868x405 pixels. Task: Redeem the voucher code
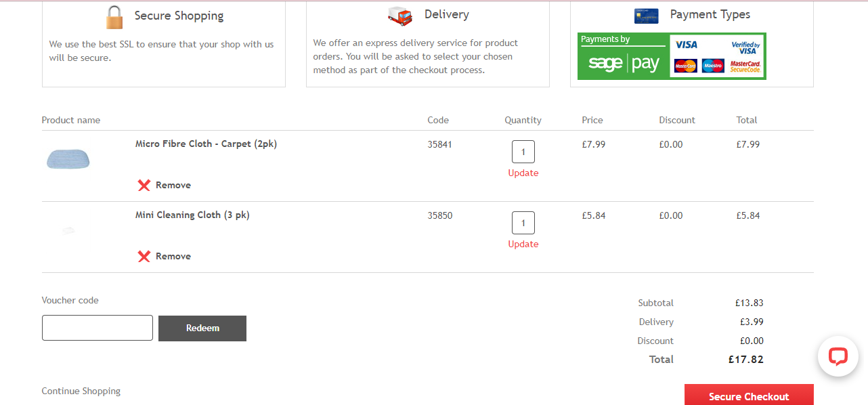coord(202,328)
